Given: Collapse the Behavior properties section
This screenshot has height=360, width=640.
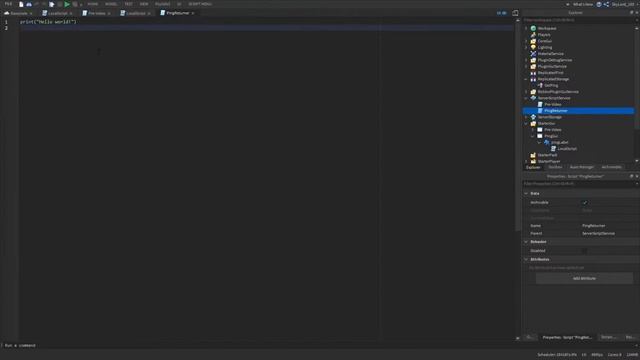Looking at the screenshot, I should point(526,242).
